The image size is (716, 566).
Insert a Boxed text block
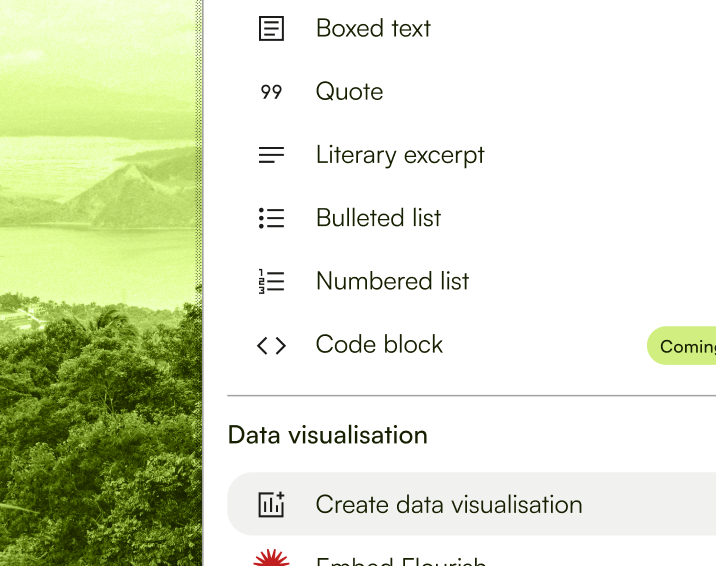[373, 28]
